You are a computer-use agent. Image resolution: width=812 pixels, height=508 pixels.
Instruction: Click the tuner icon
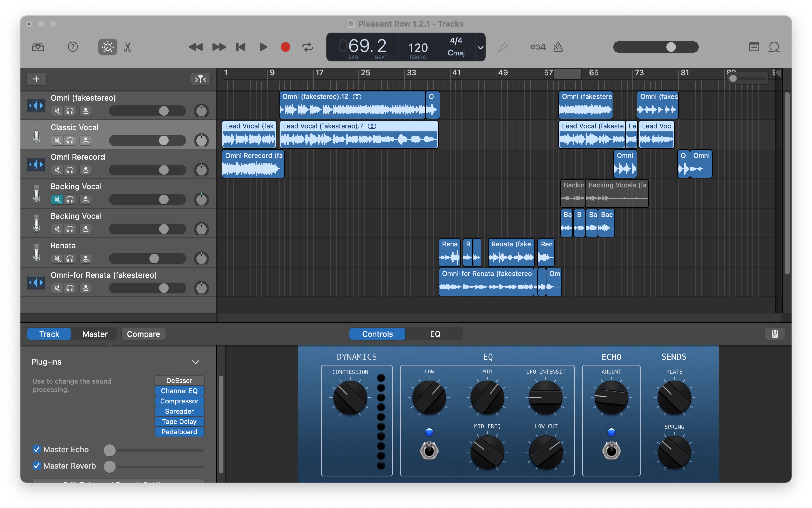click(503, 47)
